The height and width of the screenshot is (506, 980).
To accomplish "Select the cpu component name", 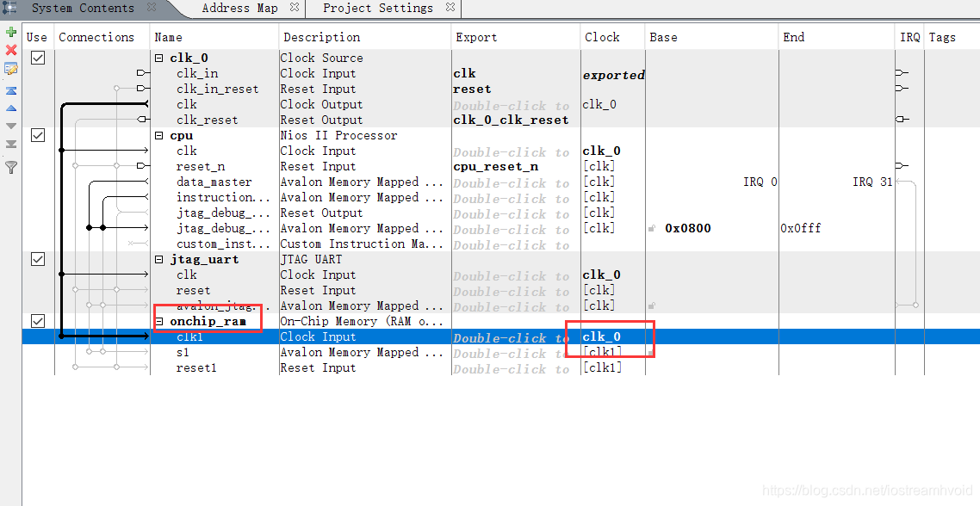I will pyautogui.click(x=181, y=136).
